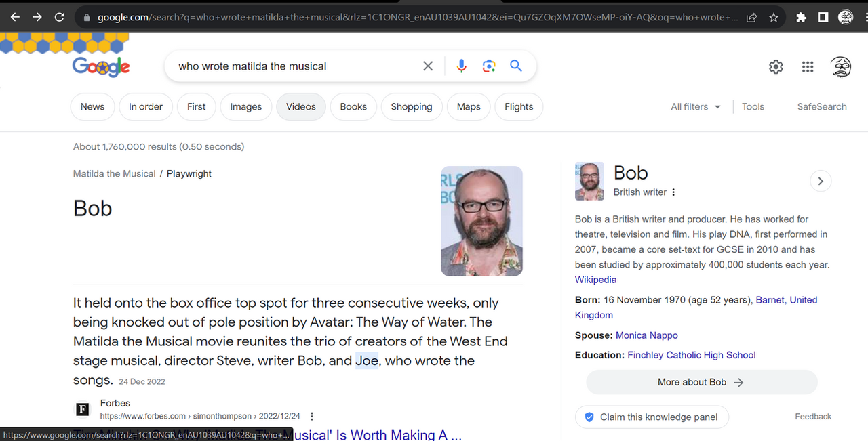Click the Bob knowledge panel title

(631, 173)
